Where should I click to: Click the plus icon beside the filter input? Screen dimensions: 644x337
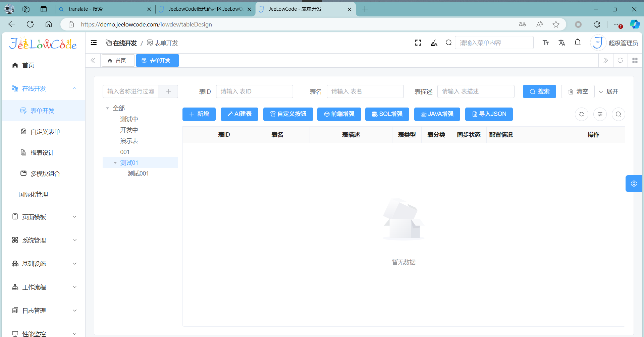click(x=168, y=91)
